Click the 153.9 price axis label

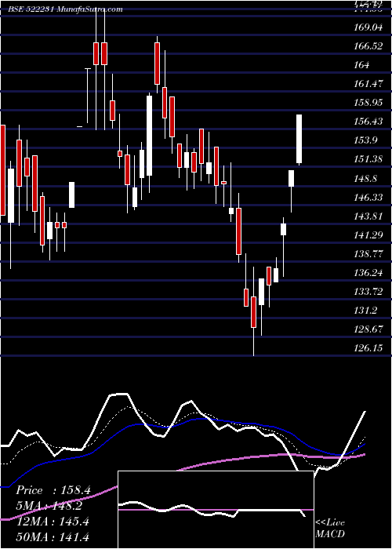[365, 140]
